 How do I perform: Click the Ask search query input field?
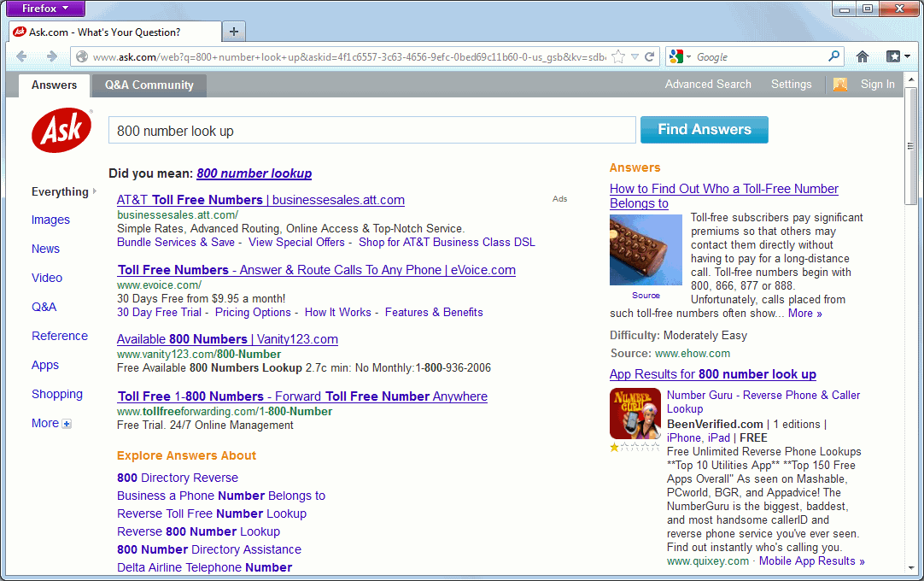[371, 131]
